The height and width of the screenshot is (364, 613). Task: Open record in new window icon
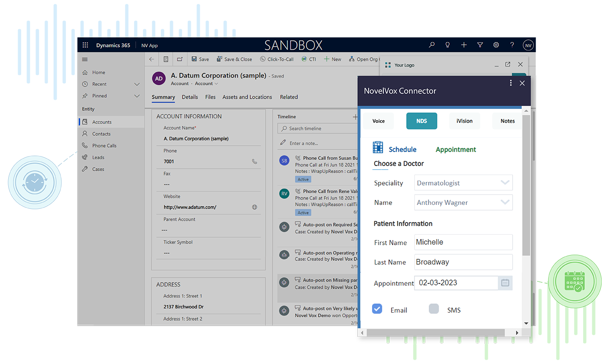click(180, 60)
